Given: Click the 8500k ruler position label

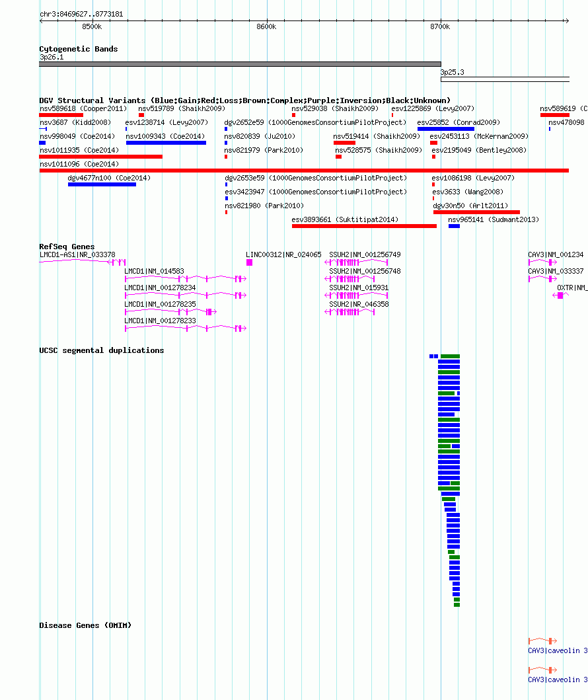Looking at the screenshot, I should (x=92, y=27).
